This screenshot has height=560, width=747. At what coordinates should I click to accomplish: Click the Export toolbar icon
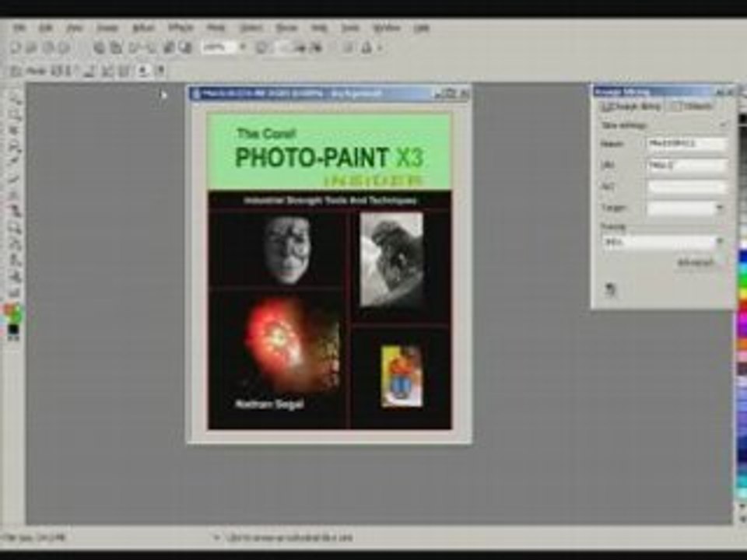coord(185,47)
